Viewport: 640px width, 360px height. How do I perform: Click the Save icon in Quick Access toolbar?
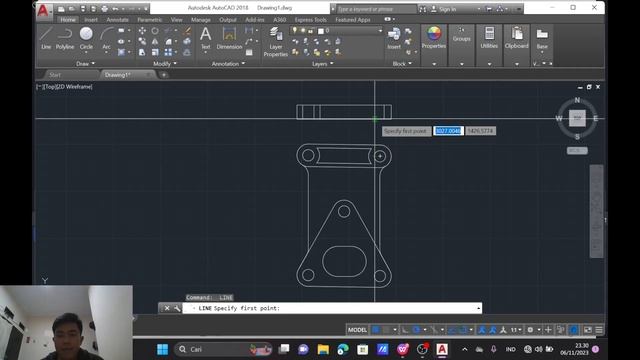[83, 9]
